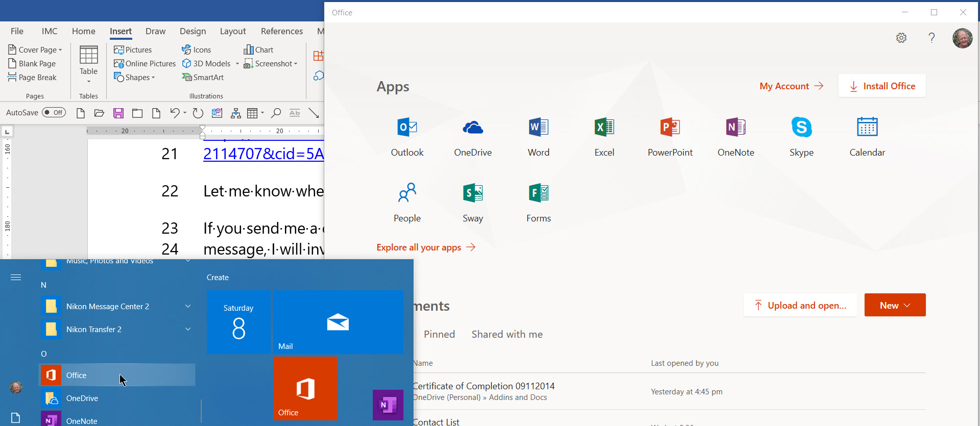Open the My Account link
This screenshot has width=980, height=426.
coord(792,86)
